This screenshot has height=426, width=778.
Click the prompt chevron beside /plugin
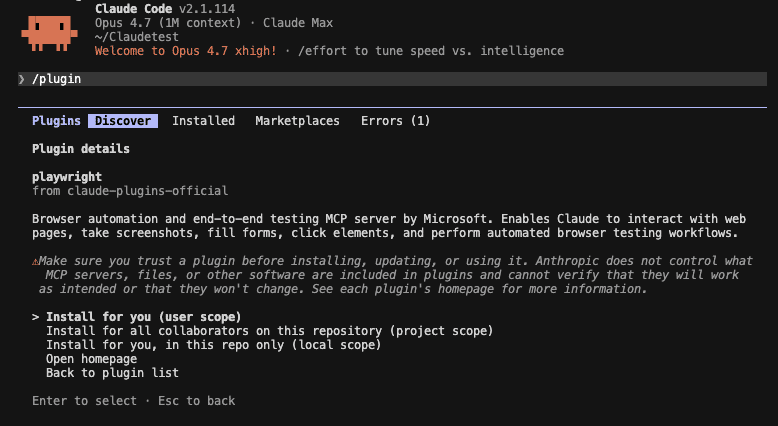pyautogui.click(x=21, y=79)
